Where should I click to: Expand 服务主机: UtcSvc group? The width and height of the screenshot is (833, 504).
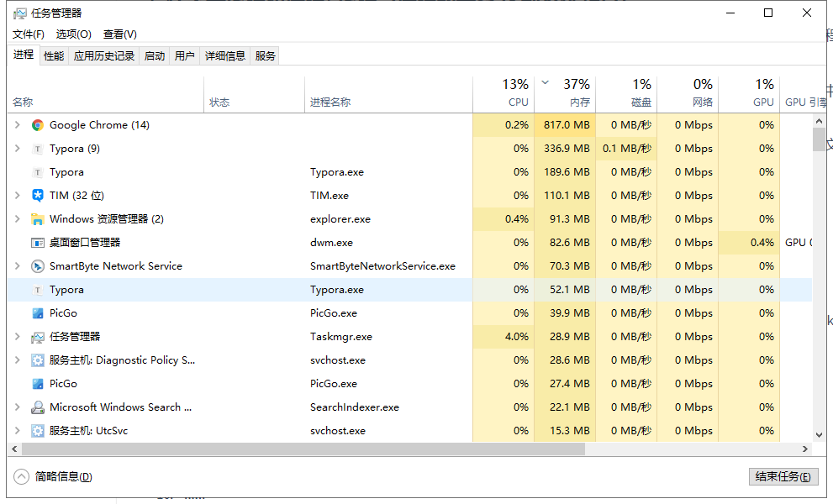[17, 431]
